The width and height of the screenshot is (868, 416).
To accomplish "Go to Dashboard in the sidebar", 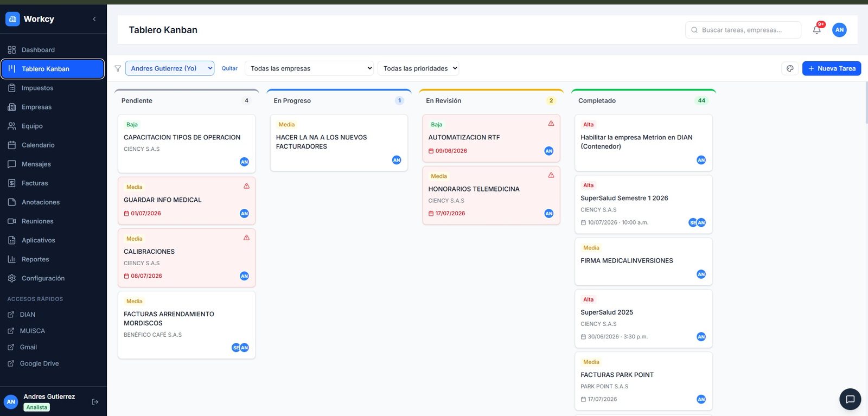I will click(53, 50).
